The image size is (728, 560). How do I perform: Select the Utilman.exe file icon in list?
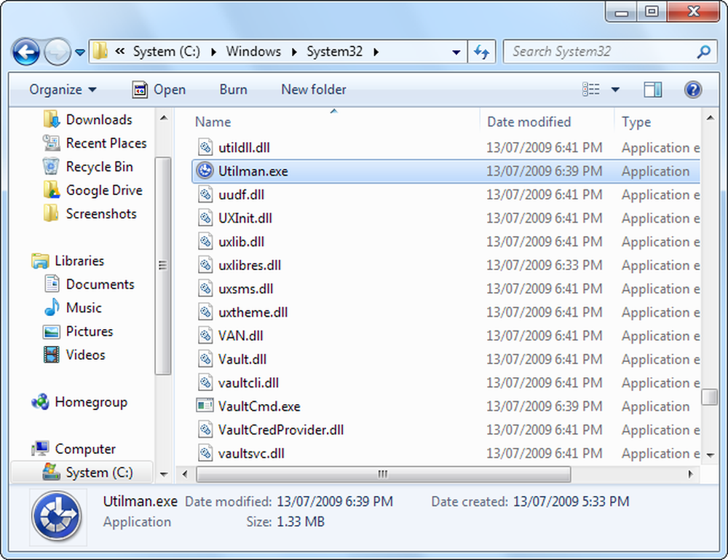click(x=205, y=171)
